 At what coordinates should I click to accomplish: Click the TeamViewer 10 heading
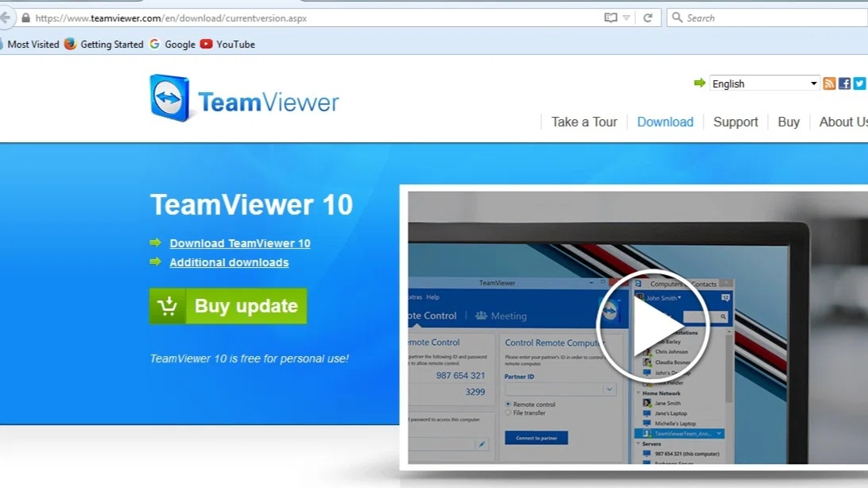pos(251,204)
